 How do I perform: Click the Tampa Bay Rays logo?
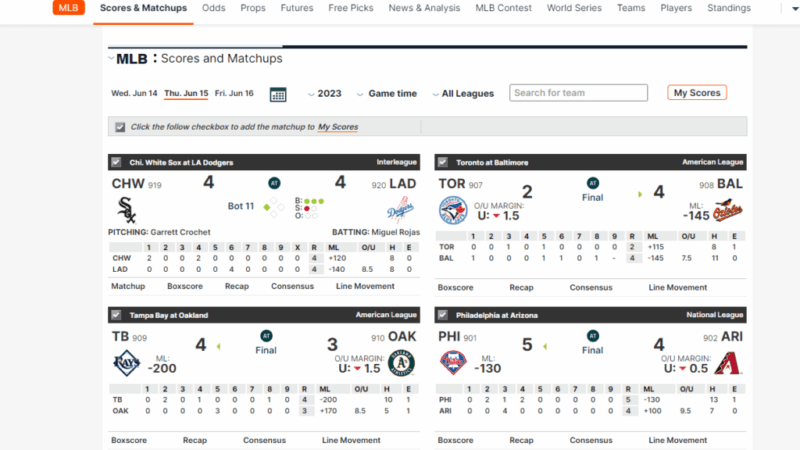pyautogui.click(x=127, y=363)
